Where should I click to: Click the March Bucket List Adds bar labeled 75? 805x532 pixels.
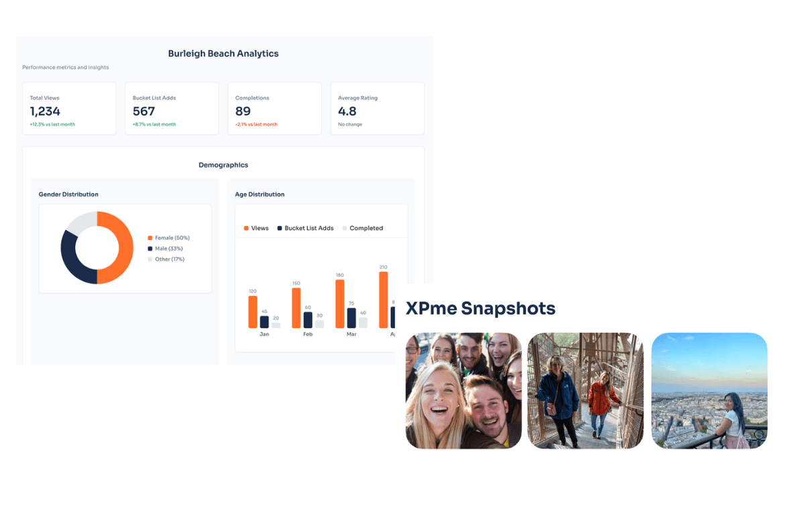(352, 318)
